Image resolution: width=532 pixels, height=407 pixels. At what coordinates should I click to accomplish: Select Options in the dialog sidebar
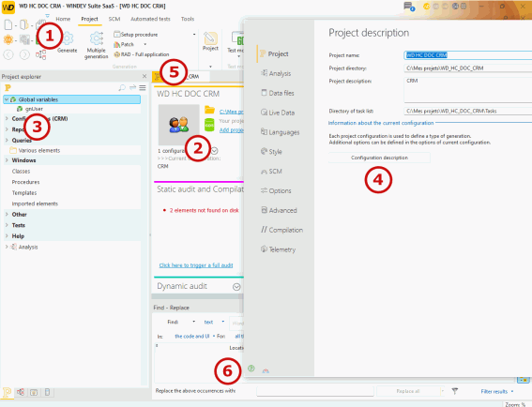point(276,190)
